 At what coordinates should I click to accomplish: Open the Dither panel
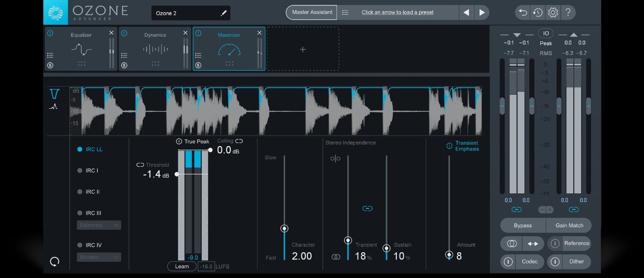pos(577,262)
